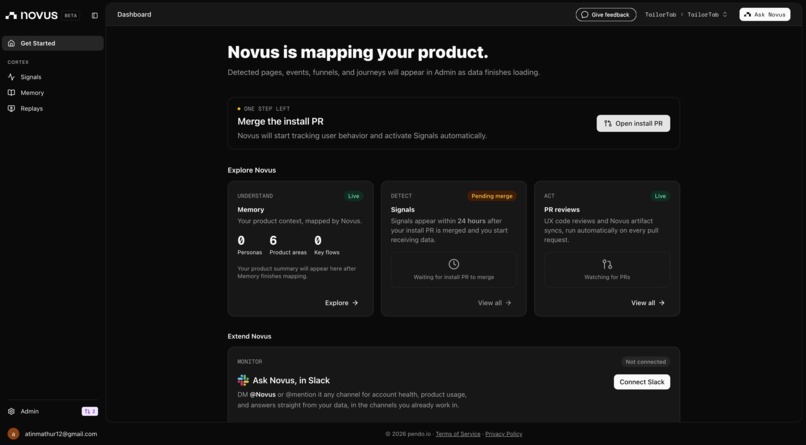This screenshot has width=806, height=445.
Task: Click the Novus logo in the sidebar
Action: 31,15
